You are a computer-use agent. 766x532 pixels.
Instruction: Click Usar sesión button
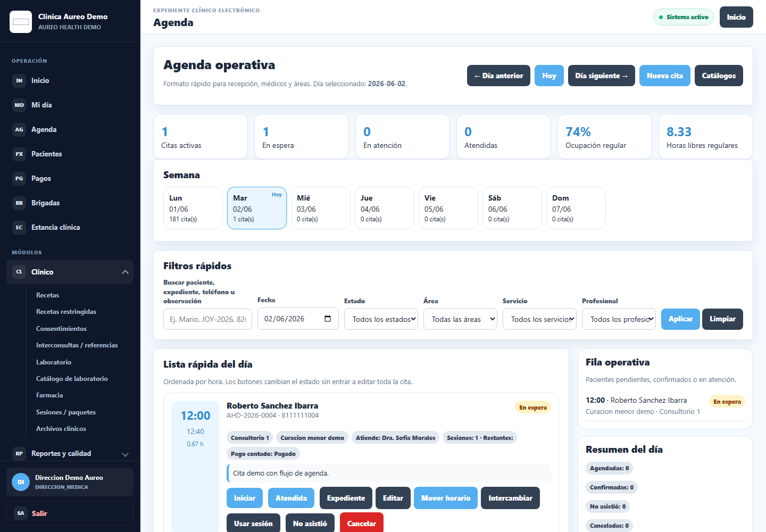pyautogui.click(x=253, y=523)
